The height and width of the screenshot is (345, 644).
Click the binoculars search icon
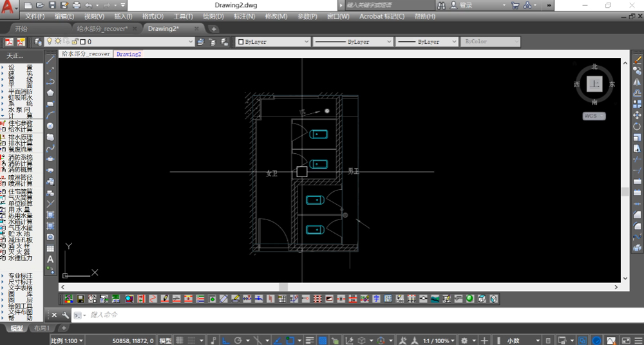[442, 5]
